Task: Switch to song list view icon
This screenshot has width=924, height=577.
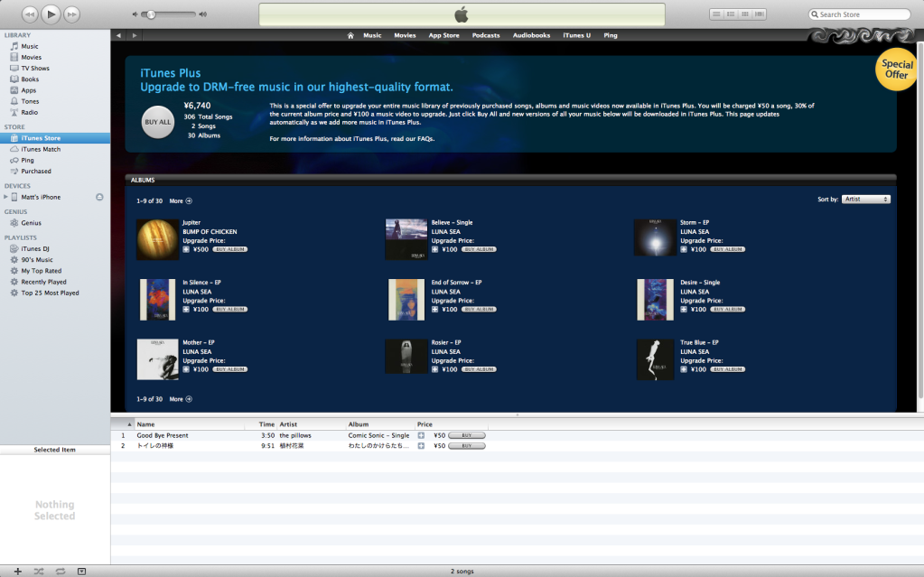Action: pos(716,14)
